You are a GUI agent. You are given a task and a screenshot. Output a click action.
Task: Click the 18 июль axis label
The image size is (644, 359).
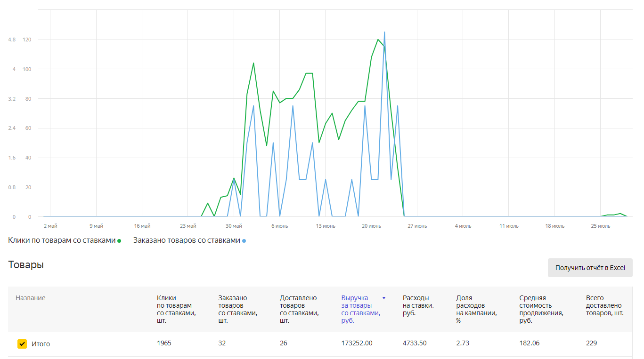pos(554,226)
